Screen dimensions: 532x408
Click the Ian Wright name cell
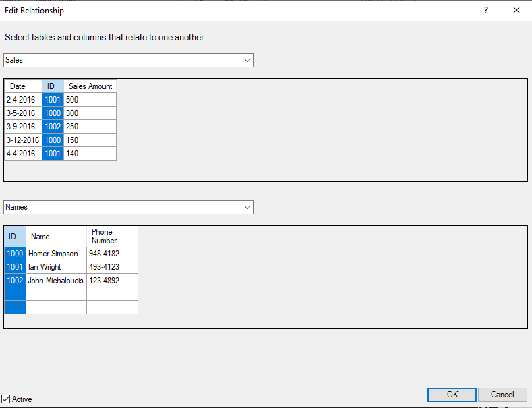57,267
